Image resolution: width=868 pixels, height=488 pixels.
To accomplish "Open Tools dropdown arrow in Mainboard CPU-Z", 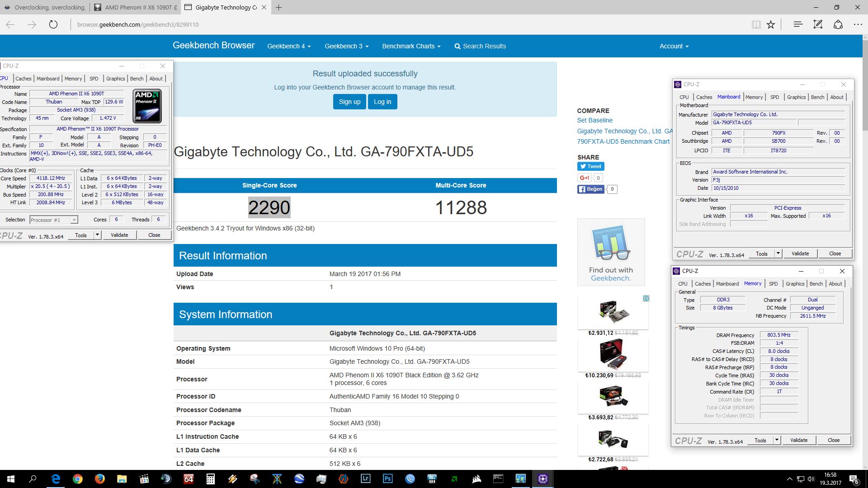I will pyautogui.click(x=778, y=253).
